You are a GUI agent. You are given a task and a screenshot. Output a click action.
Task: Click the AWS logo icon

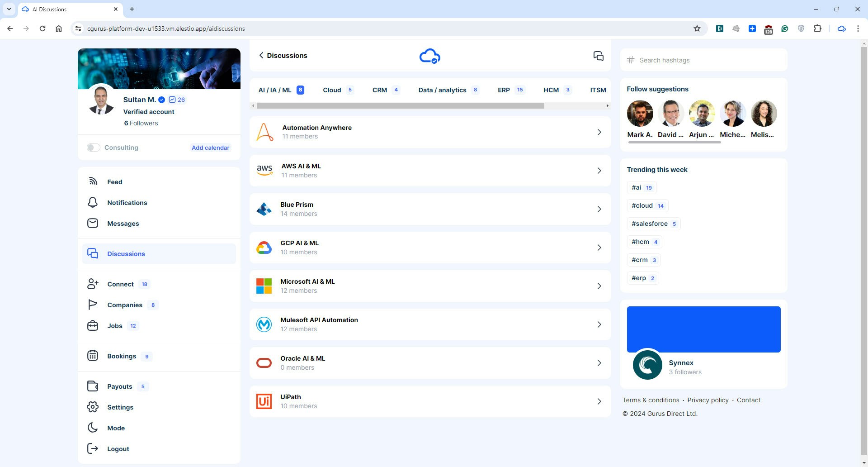tap(264, 171)
